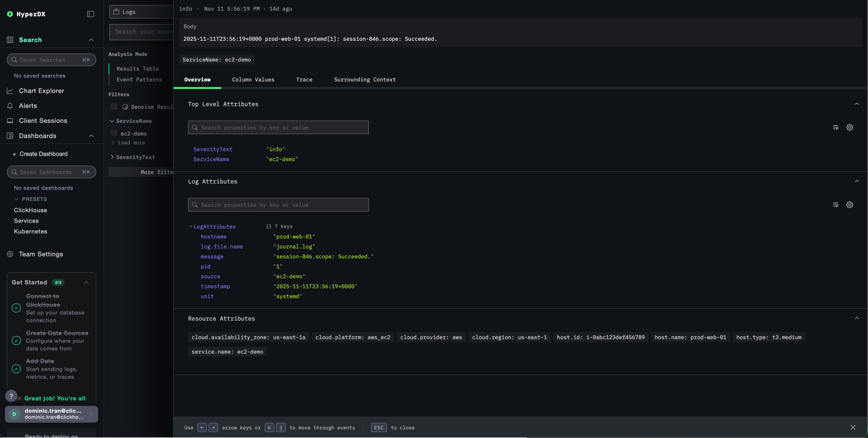Open Chart Explorer from the sidebar
Screen dimensions: 868x438
41,91
